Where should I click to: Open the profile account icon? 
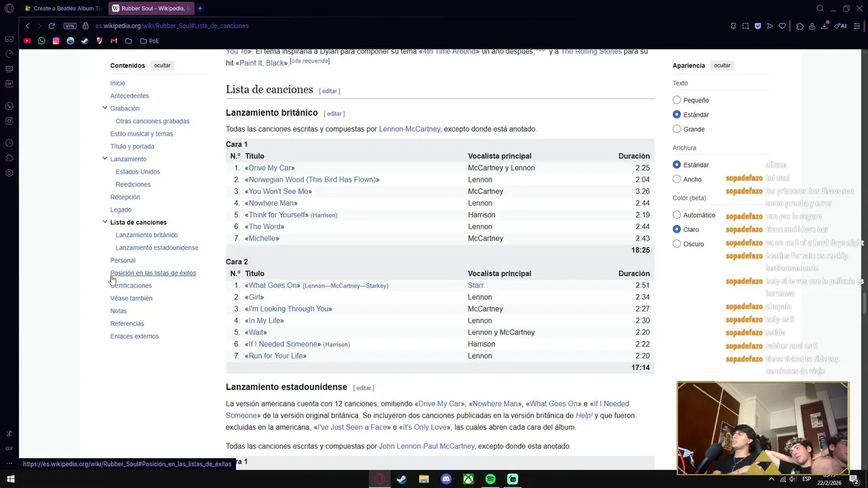pos(812,26)
